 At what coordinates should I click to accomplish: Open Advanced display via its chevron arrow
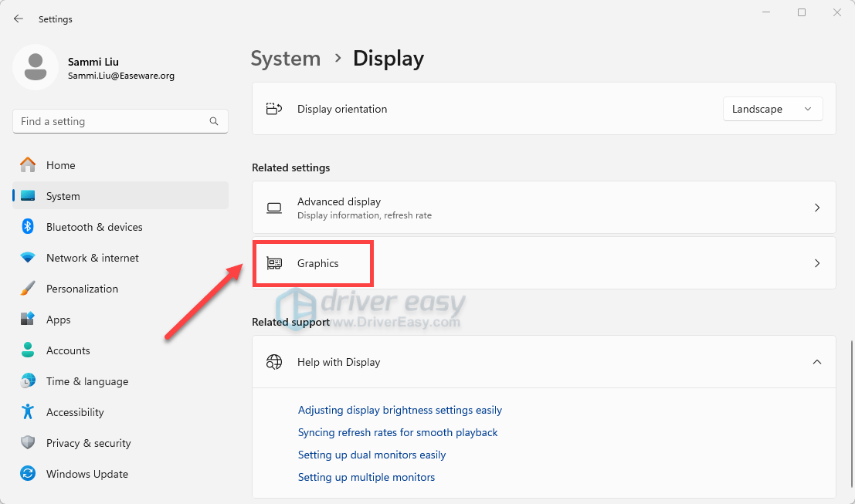(816, 208)
